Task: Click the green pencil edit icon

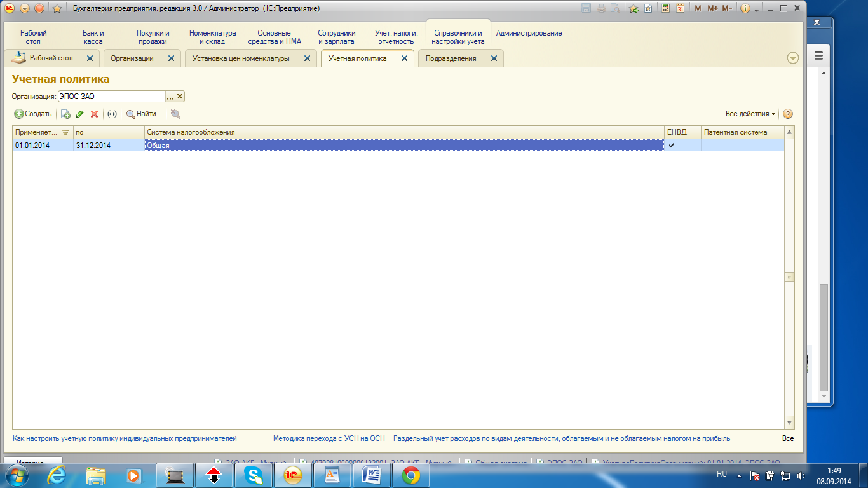Action: click(79, 114)
